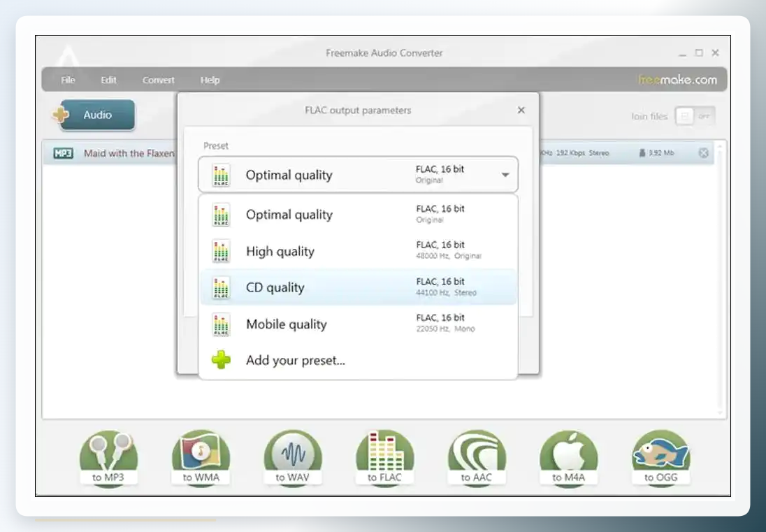Remove the Maid with the Flaxen file

[x=704, y=153]
